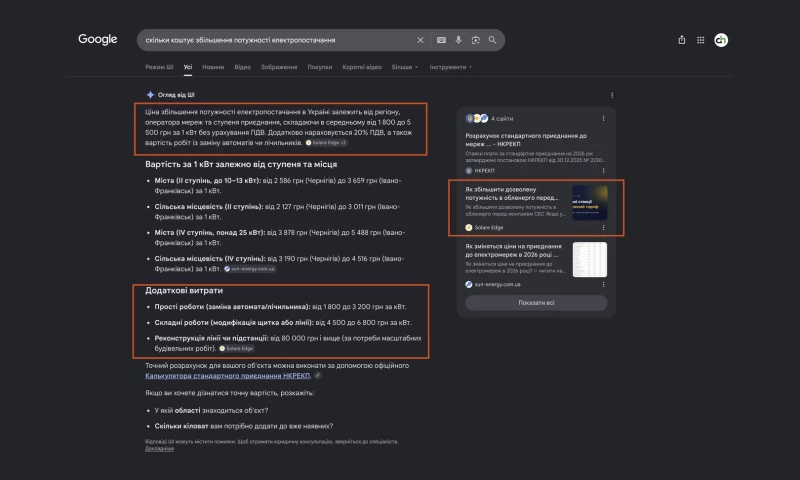Viewport: 800px width, 480px height.
Task: Click the 'Показати всі' button
Action: pyautogui.click(x=536, y=302)
